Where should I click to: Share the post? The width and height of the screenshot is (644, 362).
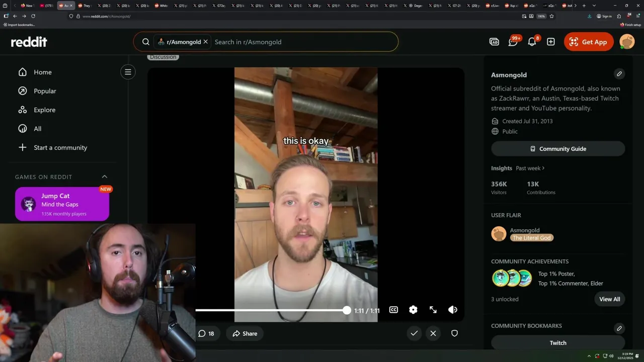(245, 333)
